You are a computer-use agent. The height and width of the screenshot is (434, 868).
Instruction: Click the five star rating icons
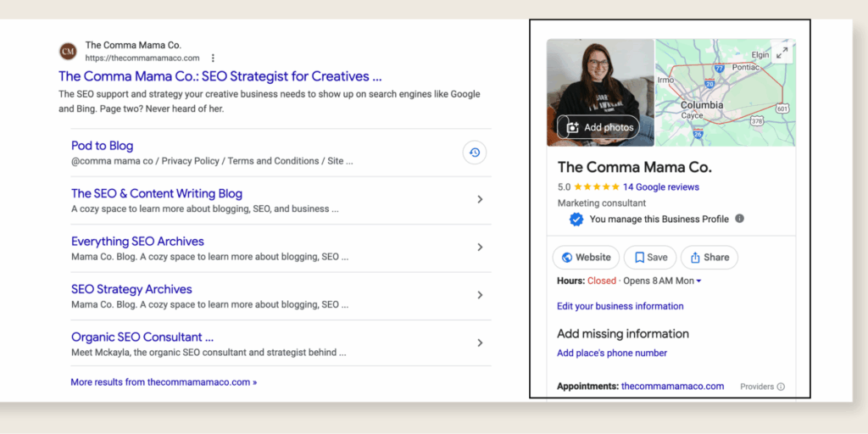pos(597,187)
